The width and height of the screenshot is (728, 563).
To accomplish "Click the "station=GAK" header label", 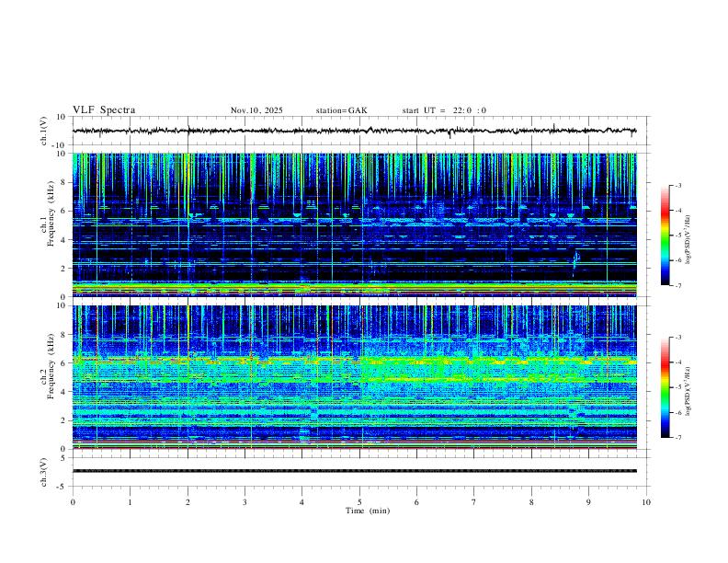I will point(341,110).
